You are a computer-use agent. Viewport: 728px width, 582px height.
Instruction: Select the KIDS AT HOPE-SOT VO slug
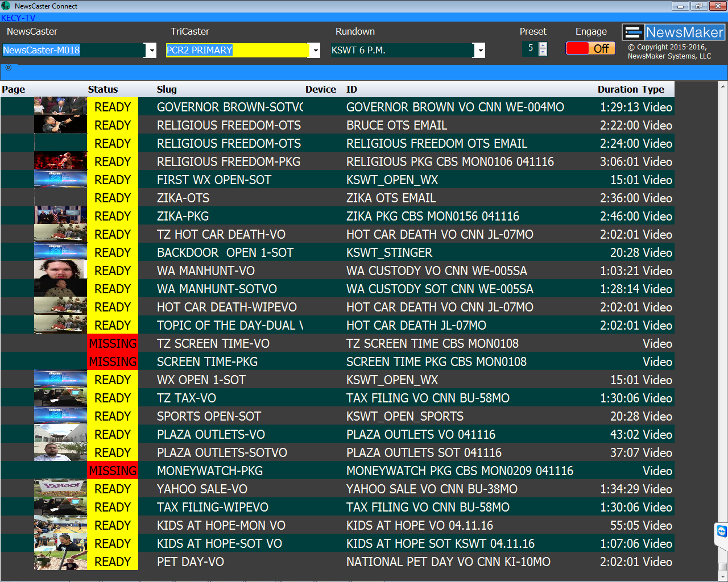(x=220, y=543)
